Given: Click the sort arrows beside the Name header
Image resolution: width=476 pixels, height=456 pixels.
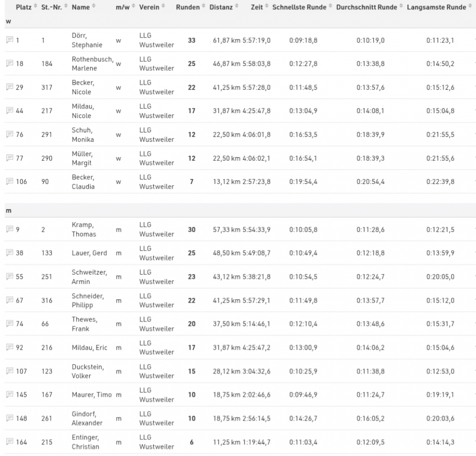Looking at the screenshot, I should click(94, 7).
